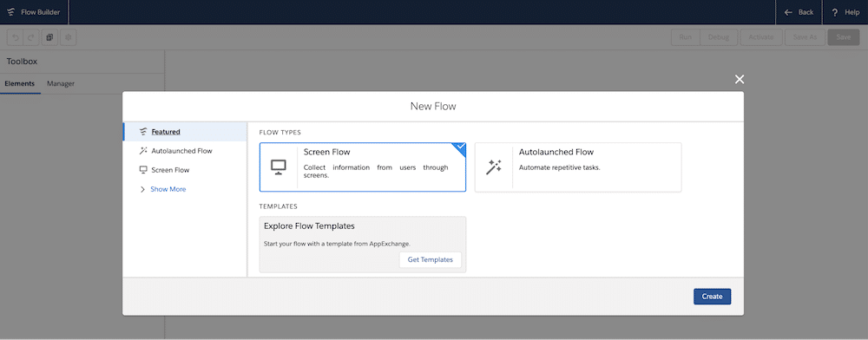This screenshot has height=340, width=868.
Task: Switch to the Elements tab
Action: tap(20, 83)
